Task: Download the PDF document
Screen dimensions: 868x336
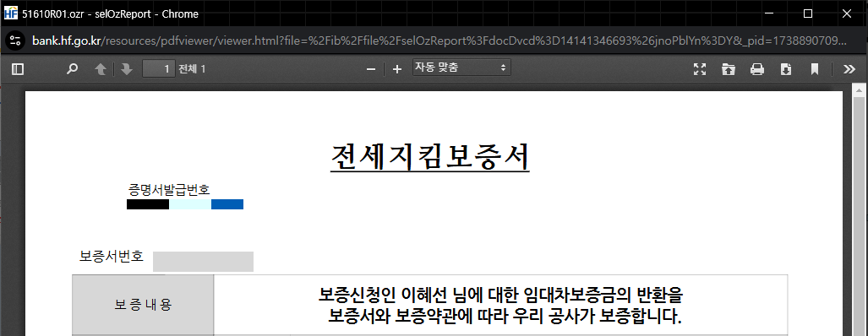Action: pos(785,69)
